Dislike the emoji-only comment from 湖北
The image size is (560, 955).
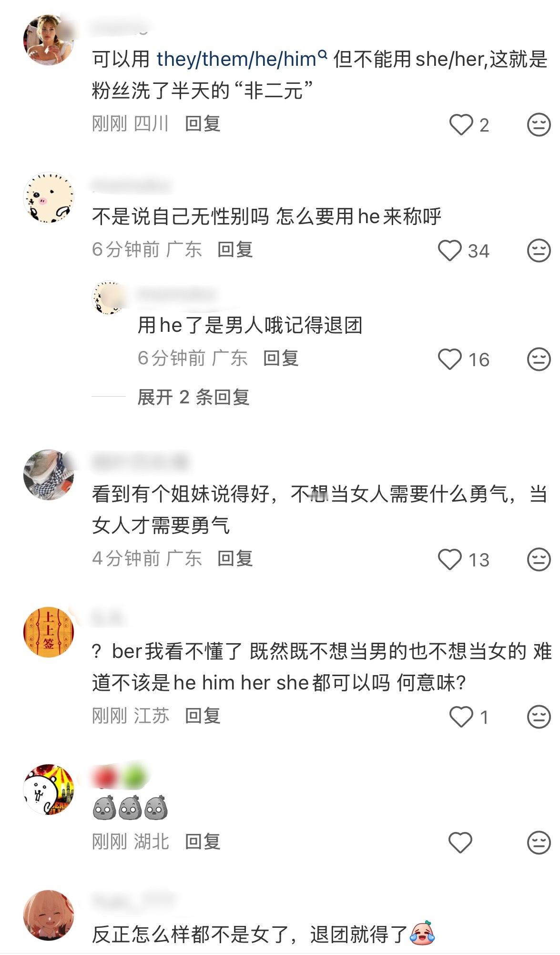click(539, 842)
